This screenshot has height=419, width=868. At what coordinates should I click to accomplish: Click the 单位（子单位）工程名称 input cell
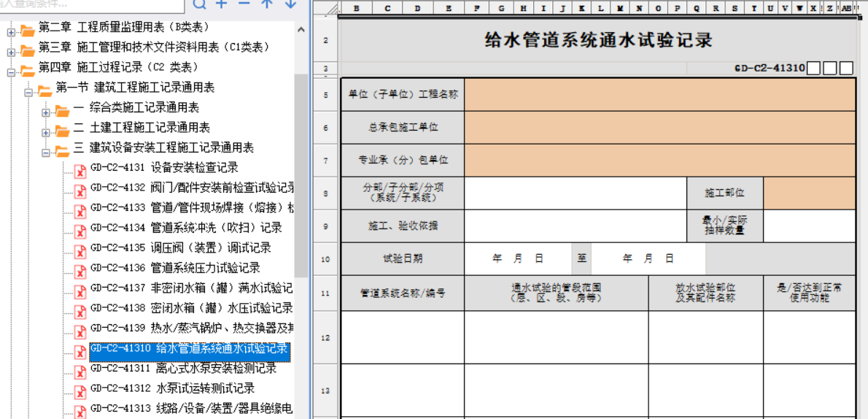pyautogui.click(x=659, y=95)
